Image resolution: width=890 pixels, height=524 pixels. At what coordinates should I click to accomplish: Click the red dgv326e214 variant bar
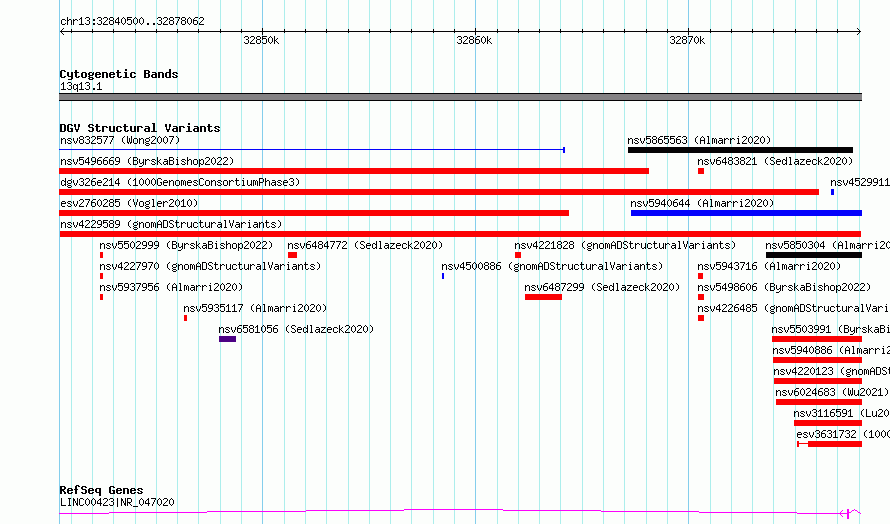[439, 192]
